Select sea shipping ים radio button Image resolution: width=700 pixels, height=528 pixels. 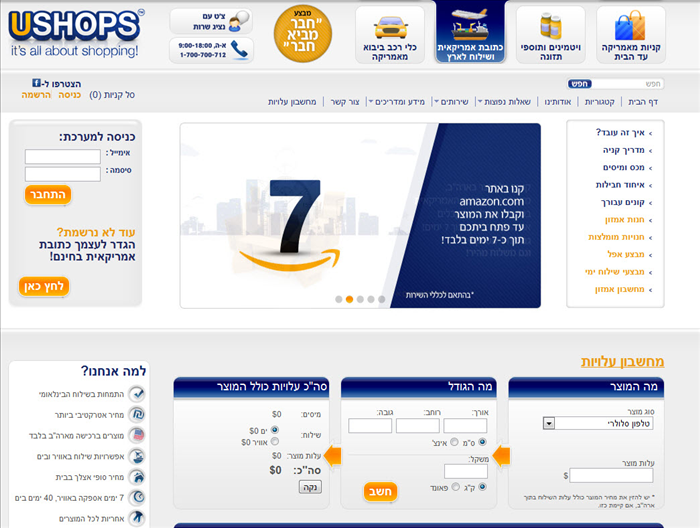click(x=275, y=430)
